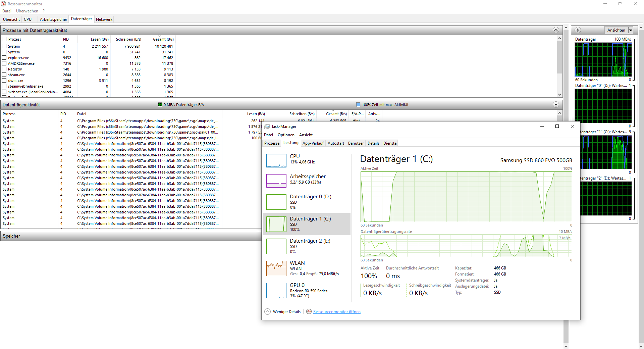Switch to the CPU tab in Ressourcenmonitor

coord(28,19)
